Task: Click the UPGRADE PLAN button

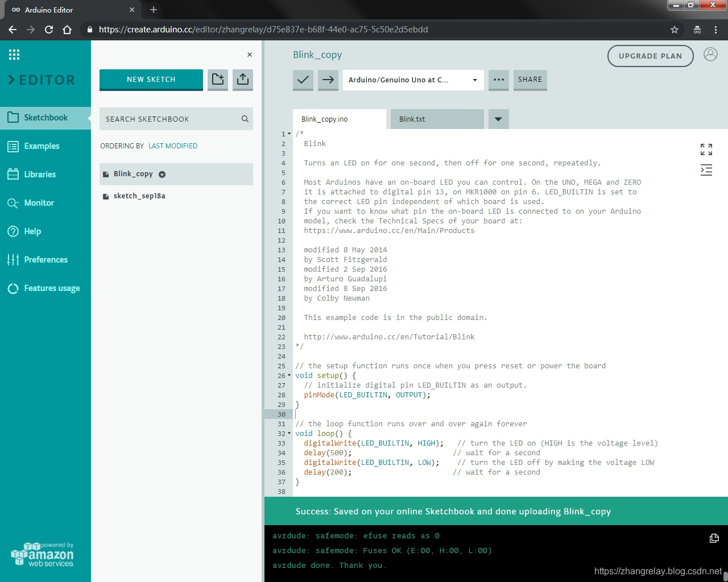Action: pos(651,56)
